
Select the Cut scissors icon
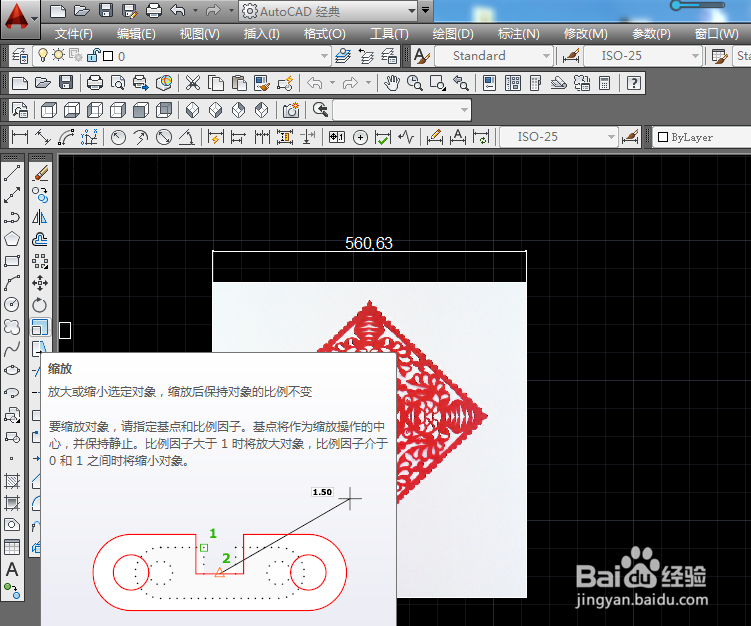coord(193,83)
